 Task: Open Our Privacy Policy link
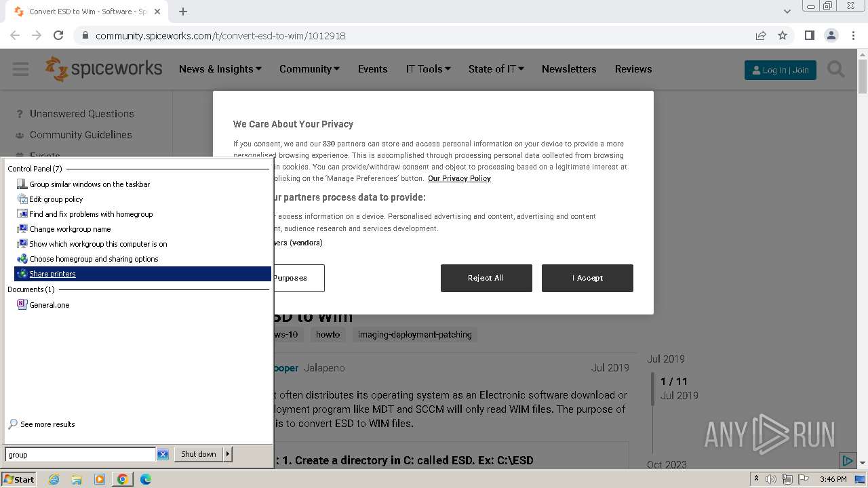point(459,178)
